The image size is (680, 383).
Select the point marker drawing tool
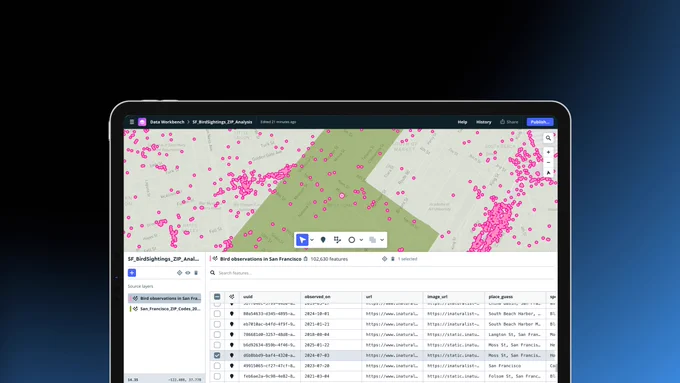tap(323, 240)
